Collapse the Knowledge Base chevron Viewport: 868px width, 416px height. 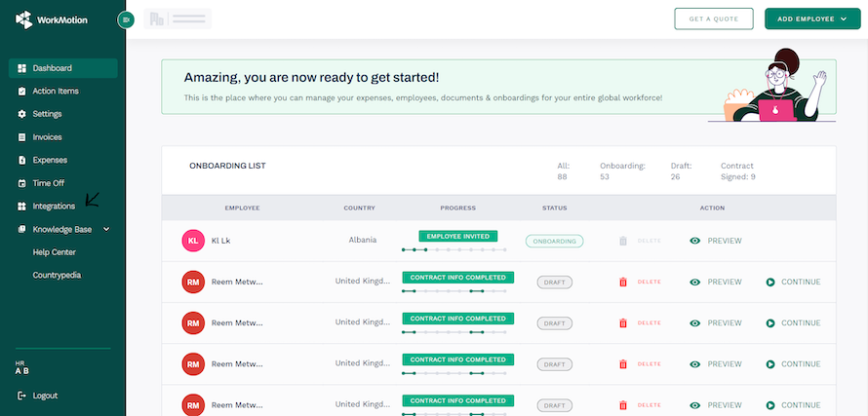[106, 229]
